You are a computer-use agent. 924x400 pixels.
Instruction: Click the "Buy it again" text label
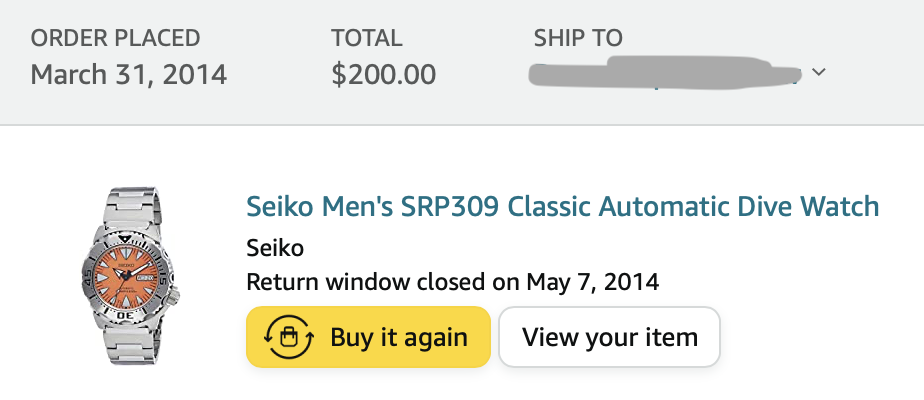(x=399, y=337)
